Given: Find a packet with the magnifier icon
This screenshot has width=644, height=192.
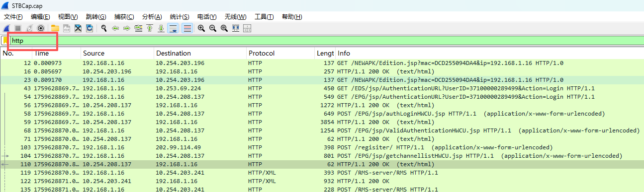Looking at the screenshot, I should [104, 28].
